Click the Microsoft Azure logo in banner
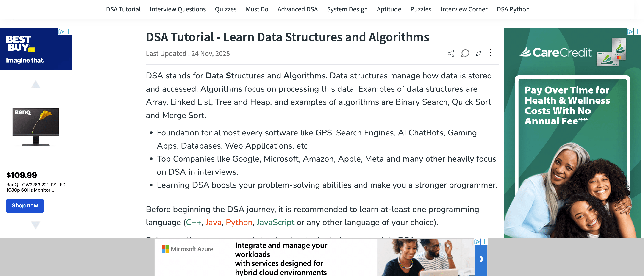Viewport: 644px width, 276px height. click(x=188, y=249)
